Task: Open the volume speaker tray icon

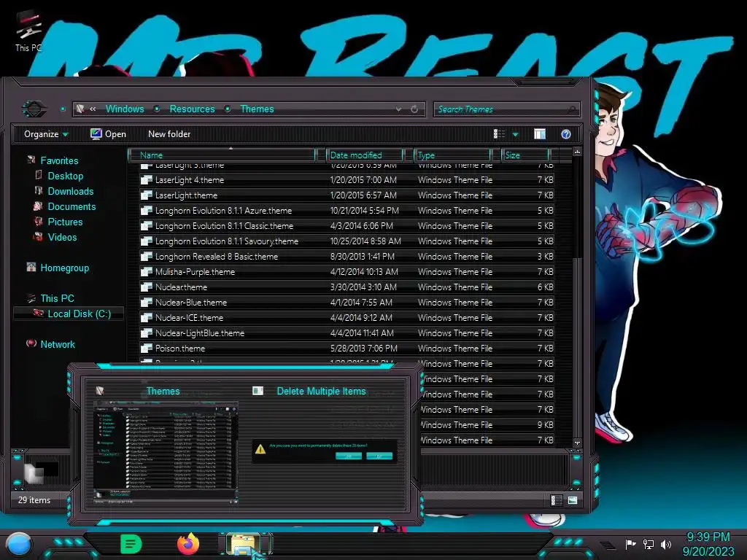Action: [x=666, y=544]
